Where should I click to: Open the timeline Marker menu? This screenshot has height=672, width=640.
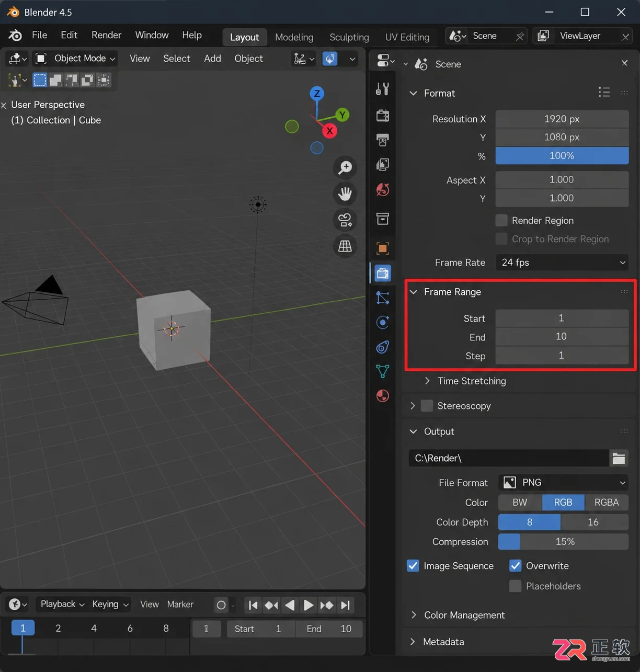180,604
